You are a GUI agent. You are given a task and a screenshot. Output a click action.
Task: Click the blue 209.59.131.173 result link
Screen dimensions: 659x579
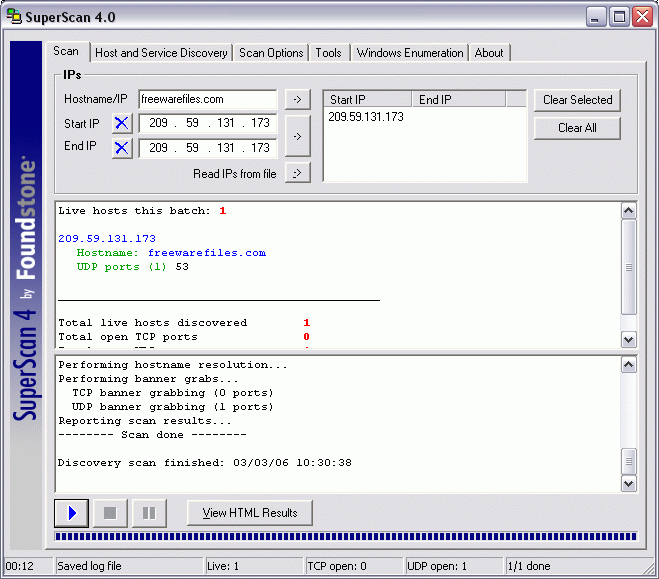[x=107, y=239]
